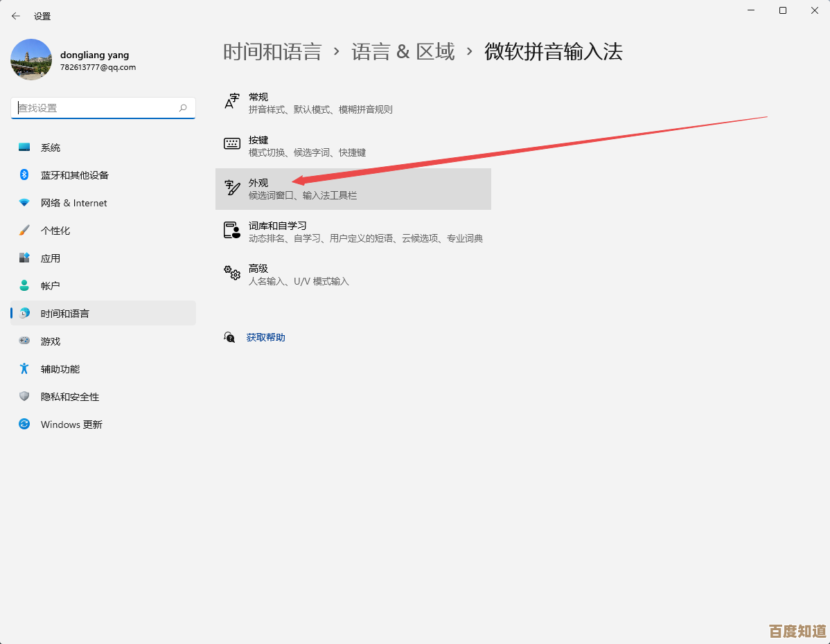This screenshot has height=644, width=830.
Task: Navigate to 语言 & 区域 breadcrumb
Action: coord(403,52)
